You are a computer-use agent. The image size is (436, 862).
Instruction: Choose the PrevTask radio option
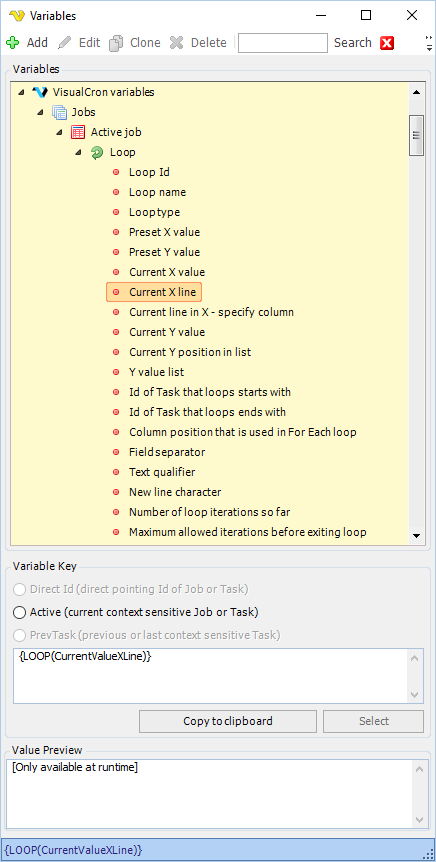click(x=19, y=636)
